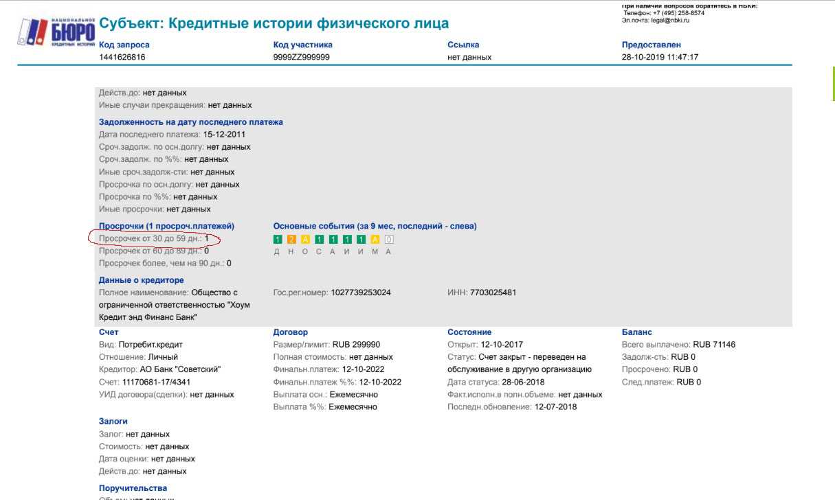Image resolution: width=835 pixels, height=504 pixels.
Task: Open the 'Просрочки (1 просроч.платежей)' section heading
Action: [x=166, y=226]
